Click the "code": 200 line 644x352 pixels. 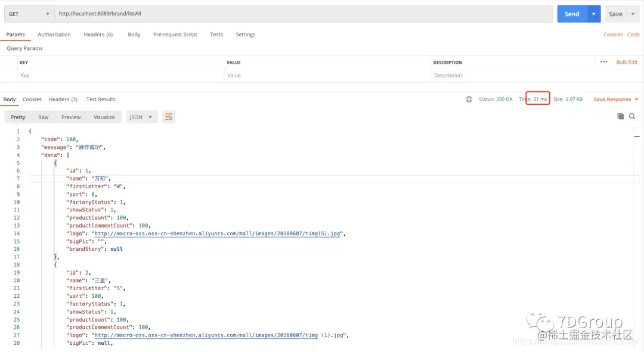point(60,139)
